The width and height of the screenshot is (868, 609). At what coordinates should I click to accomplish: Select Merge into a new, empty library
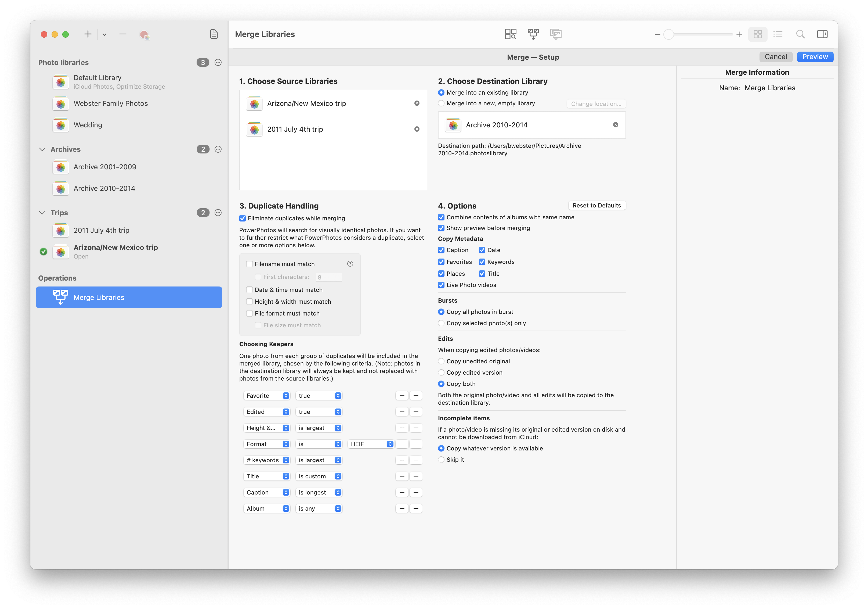[441, 103]
